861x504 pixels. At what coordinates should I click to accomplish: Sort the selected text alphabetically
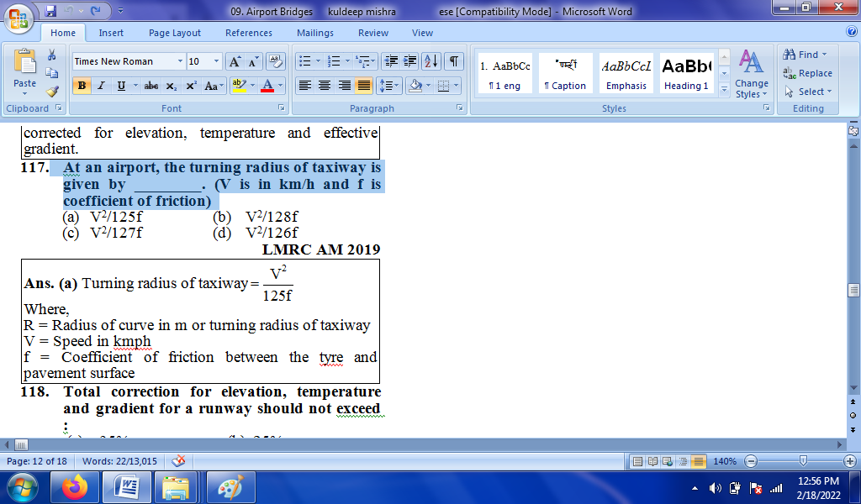coord(431,60)
